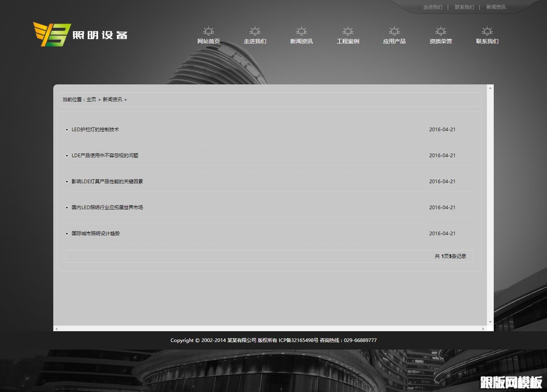This screenshot has width=547, height=392.
Task: Click the vertical scrollbar down arrow
Action: pyautogui.click(x=490, y=322)
